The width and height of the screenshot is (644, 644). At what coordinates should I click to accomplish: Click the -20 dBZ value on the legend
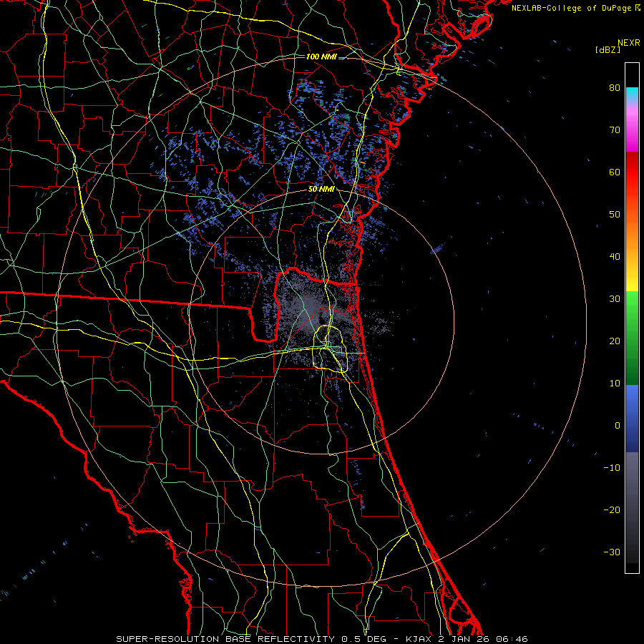click(612, 510)
